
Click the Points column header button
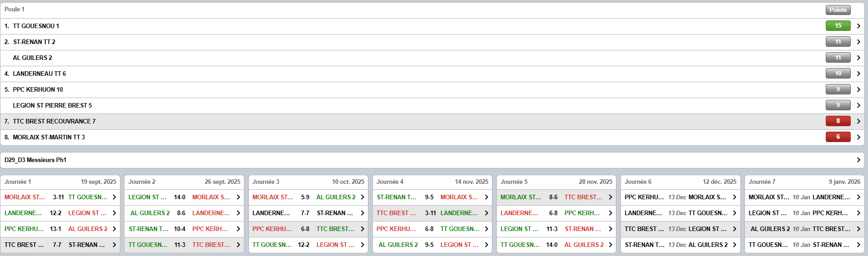838,10
